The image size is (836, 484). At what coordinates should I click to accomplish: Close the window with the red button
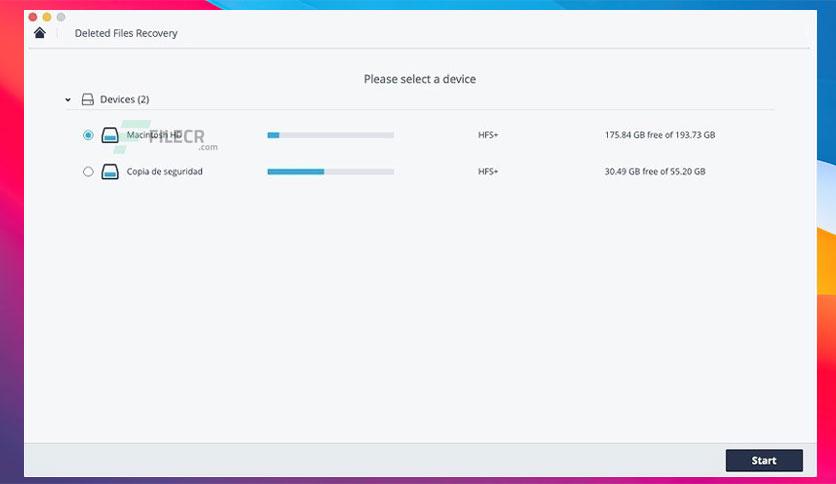click(33, 17)
